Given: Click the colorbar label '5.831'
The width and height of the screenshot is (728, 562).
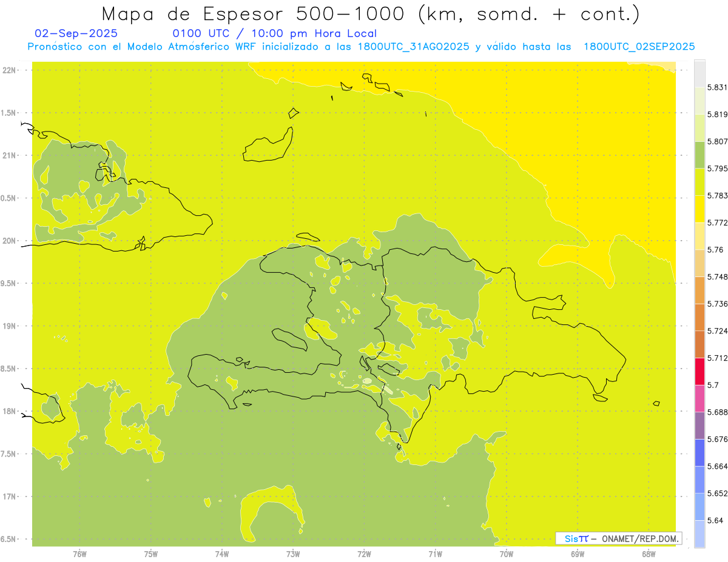Looking at the screenshot, I should point(718,87).
